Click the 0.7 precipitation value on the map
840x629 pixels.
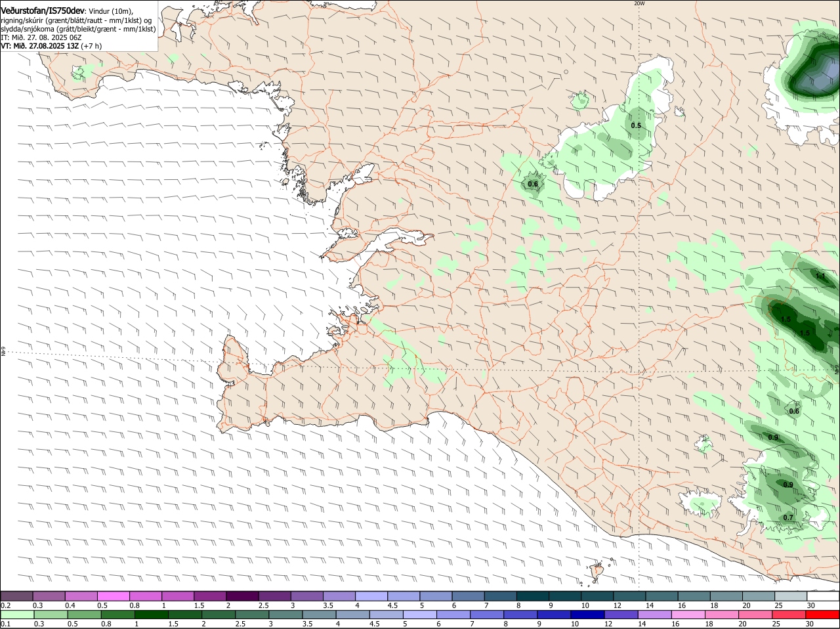(788, 517)
